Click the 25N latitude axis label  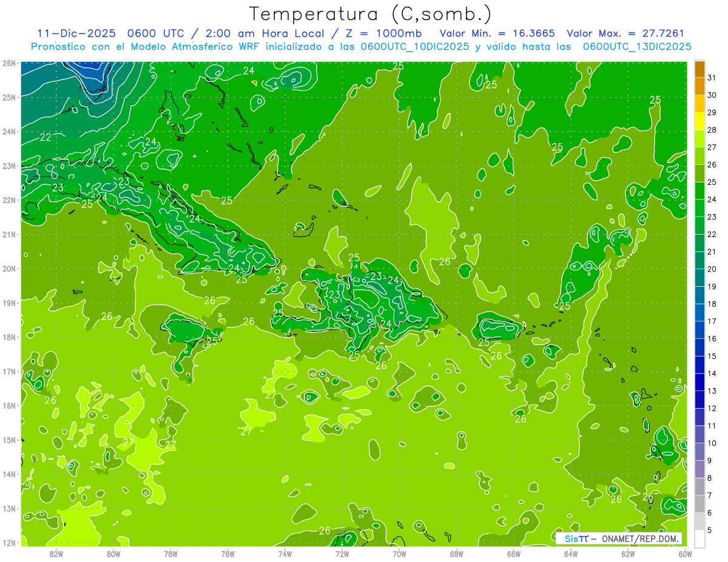pyautogui.click(x=10, y=98)
